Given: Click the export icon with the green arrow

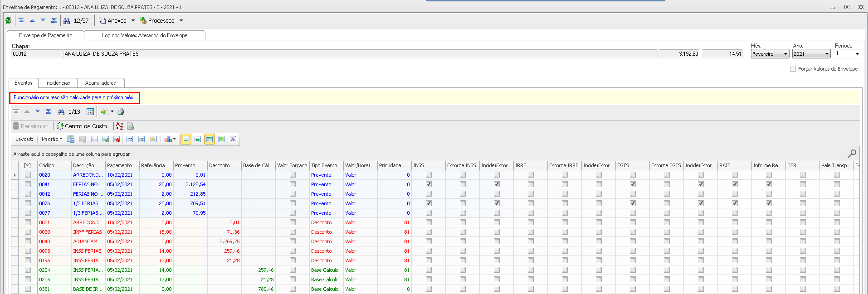Looking at the screenshot, I should tap(104, 111).
